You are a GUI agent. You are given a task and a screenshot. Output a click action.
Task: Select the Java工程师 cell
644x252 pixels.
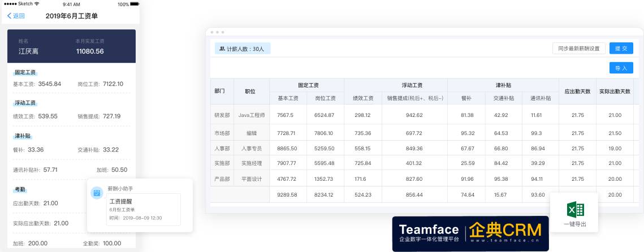252,115
